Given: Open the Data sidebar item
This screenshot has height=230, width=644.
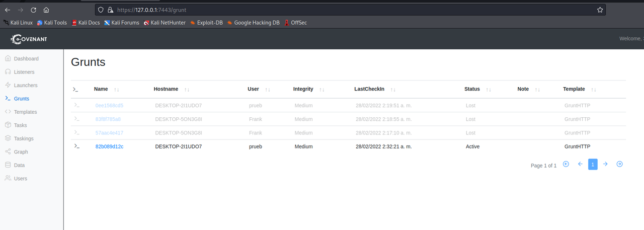Looking at the screenshot, I should tap(15, 165).
